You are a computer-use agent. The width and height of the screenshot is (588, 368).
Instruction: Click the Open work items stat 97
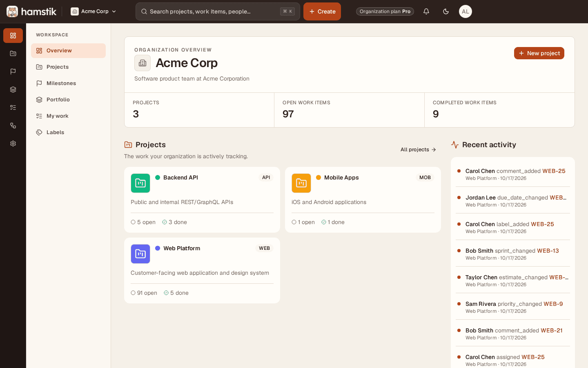pyautogui.click(x=349, y=110)
